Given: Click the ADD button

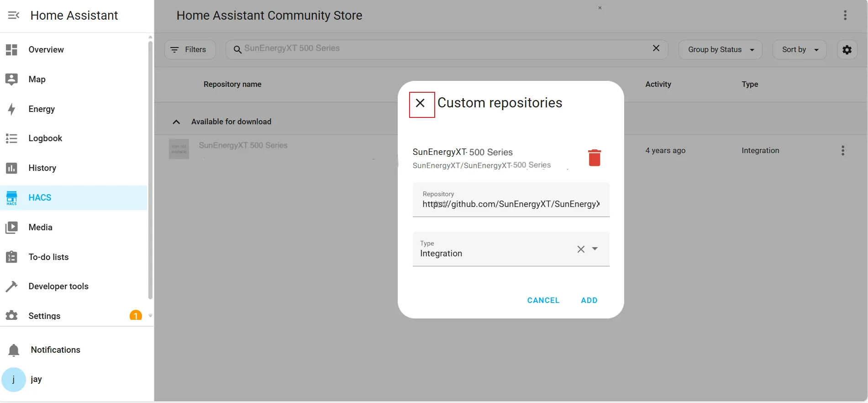Looking at the screenshot, I should tap(589, 300).
